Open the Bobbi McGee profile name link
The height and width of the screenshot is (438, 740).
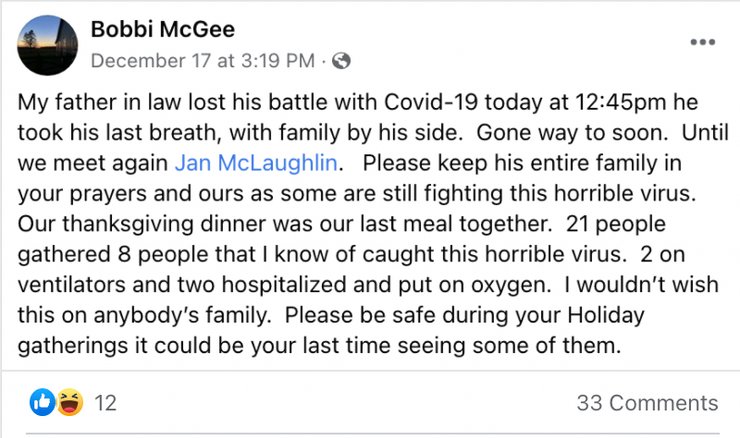163,29
